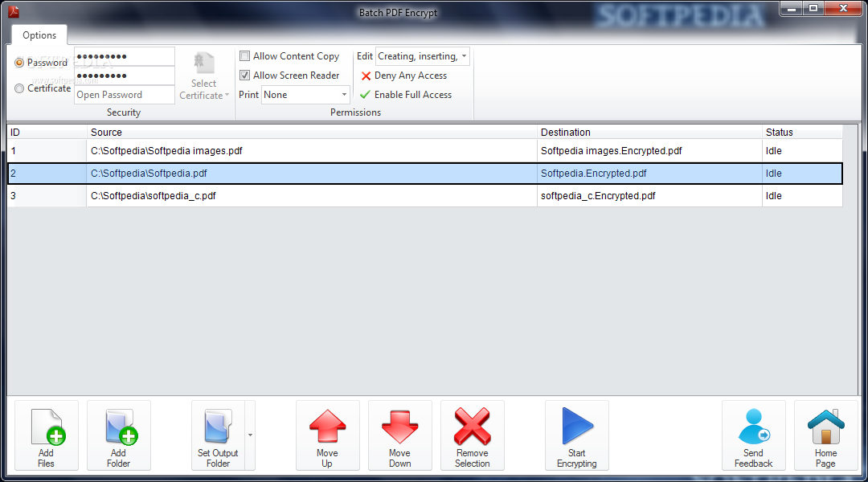The width and height of the screenshot is (868, 482).
Task: Click the confirm password field
Action: point(125,76)
